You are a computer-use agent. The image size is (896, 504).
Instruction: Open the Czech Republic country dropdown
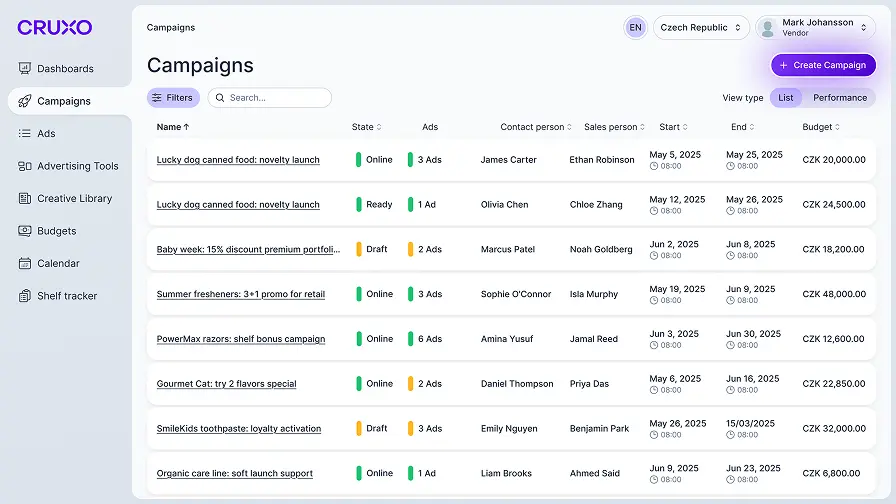701,28
